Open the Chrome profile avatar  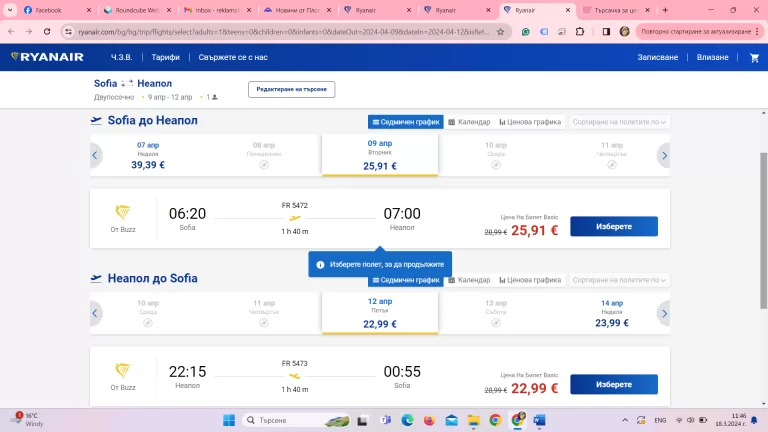[x=624, y=31]
